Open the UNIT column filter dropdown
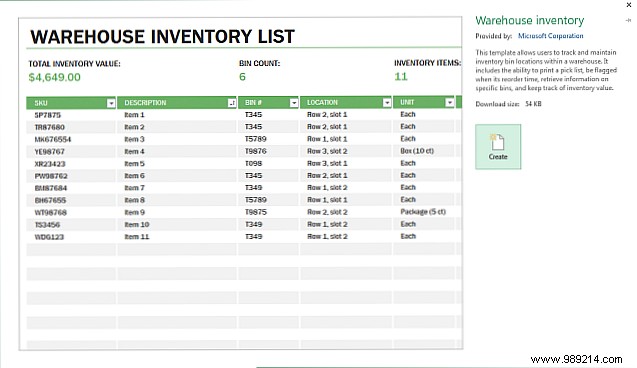 point(449,102)
